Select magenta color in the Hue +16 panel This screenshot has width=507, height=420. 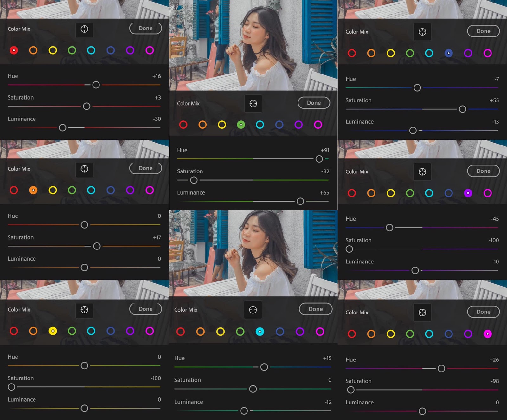coord(150,50)
